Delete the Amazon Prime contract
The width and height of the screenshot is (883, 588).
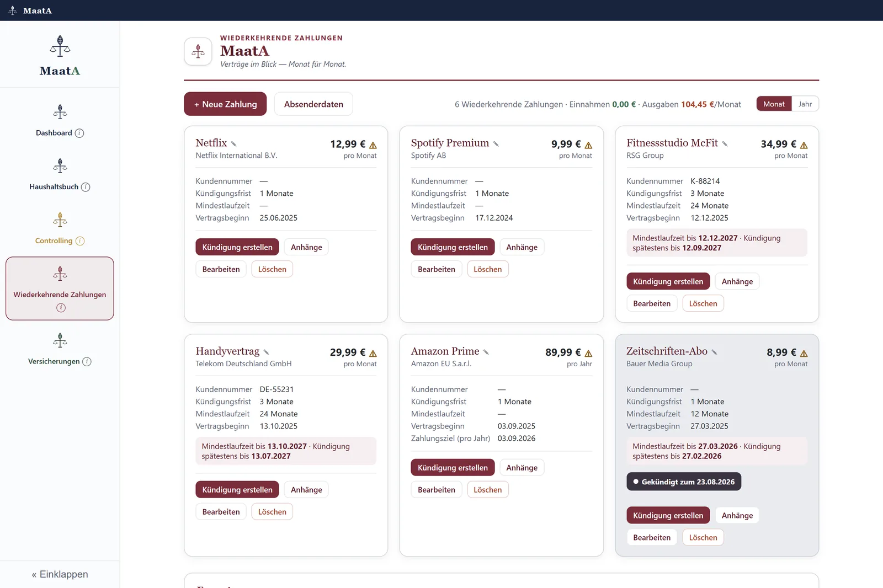(488, 490)
